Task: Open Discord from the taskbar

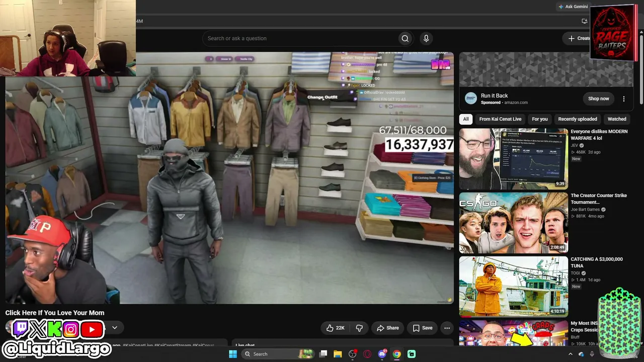Action: coord(382,354)
